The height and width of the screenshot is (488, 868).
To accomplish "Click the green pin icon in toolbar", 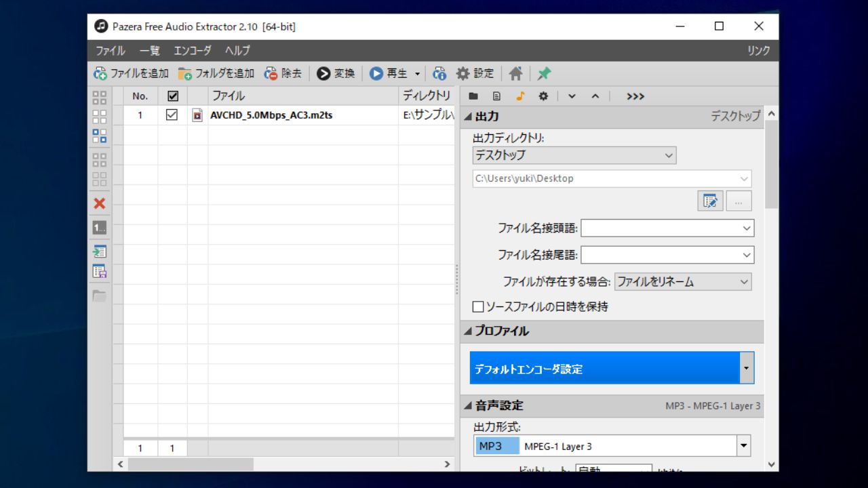I will [544, 73].
